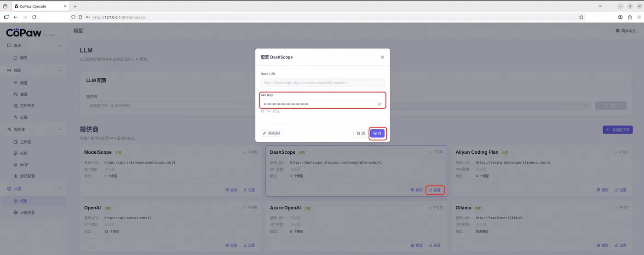Open the MCP sidebar page

click(24, 164)
